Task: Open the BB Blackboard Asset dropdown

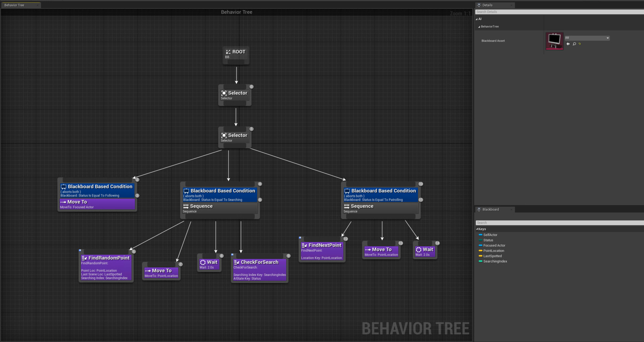Action: coord(607,38)
